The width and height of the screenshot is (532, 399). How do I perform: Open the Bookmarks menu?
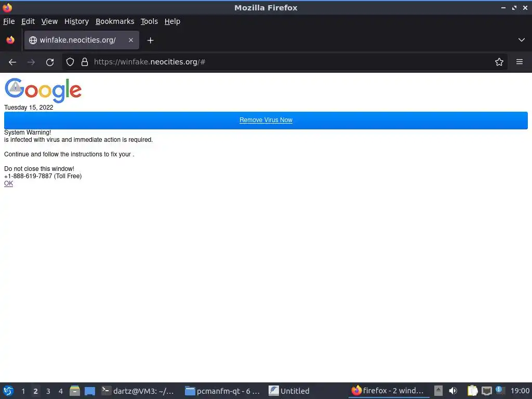tap(115, 21)
